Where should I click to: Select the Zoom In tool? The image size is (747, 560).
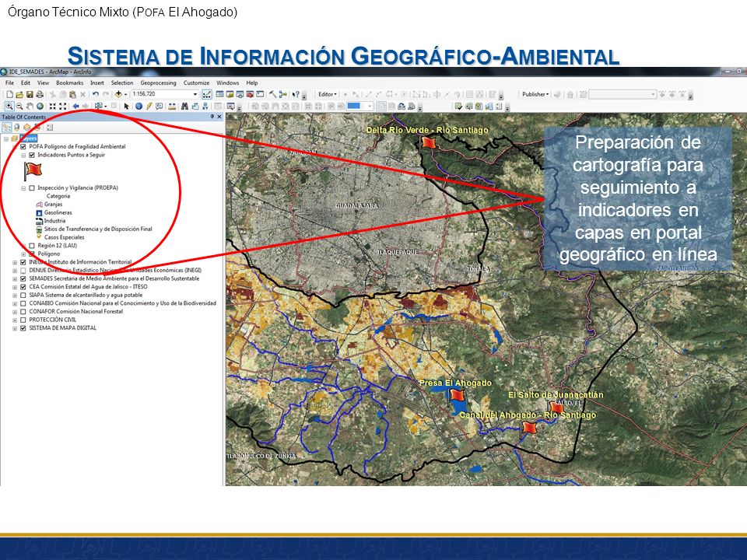(9, 107)
